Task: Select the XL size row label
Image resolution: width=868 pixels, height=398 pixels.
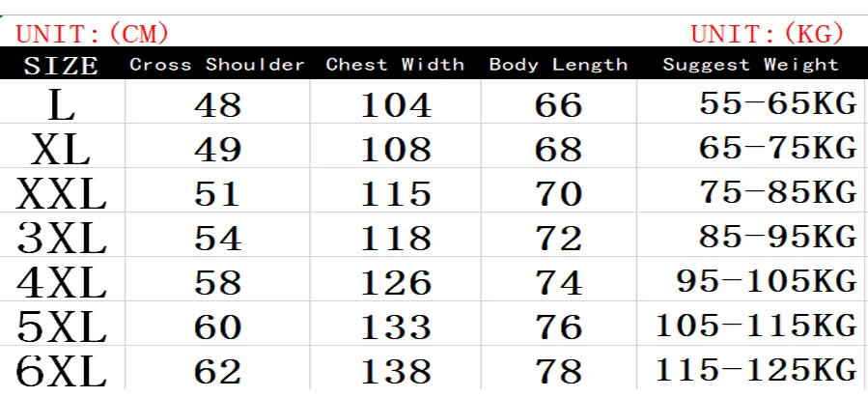Action: pos(60,149)
